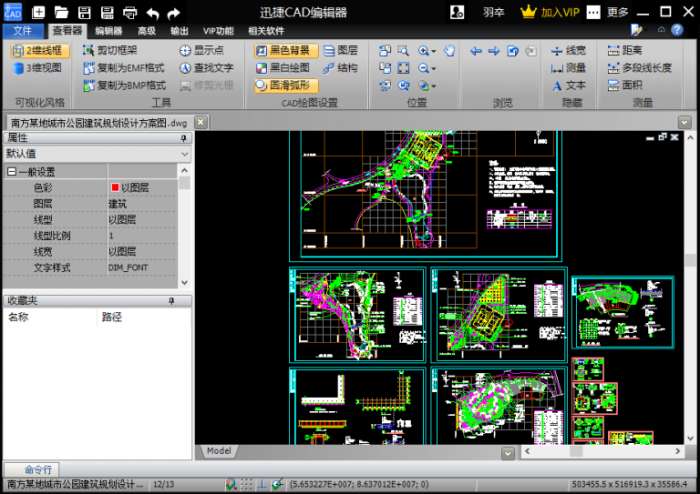Image resolution: width=700 pixels, height=494 pixels.
Task: Open the 图层 layers tool
Action: [340, 50]
